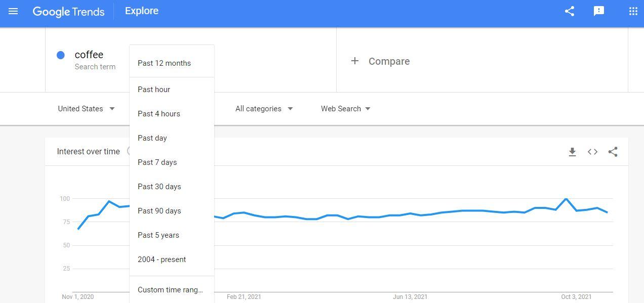Expand the Web Search type dropdown

(345, 109)
